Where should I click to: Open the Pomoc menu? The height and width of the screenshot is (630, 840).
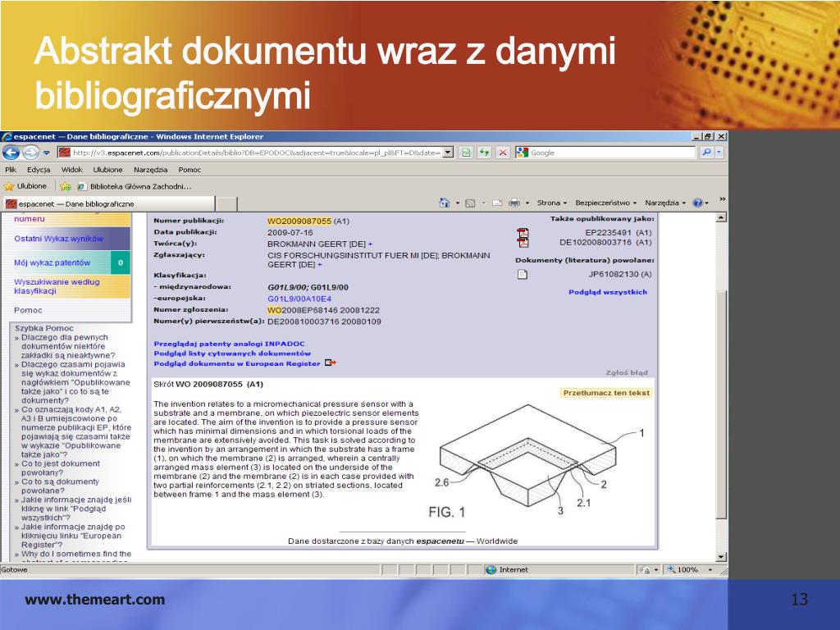click(x=189, y=170)
